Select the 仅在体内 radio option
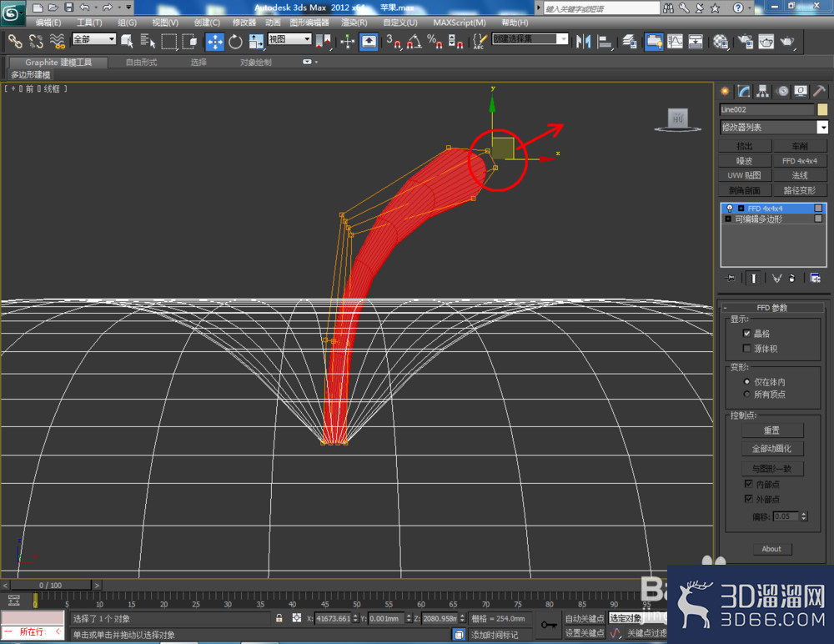 [x=746, y=381]
